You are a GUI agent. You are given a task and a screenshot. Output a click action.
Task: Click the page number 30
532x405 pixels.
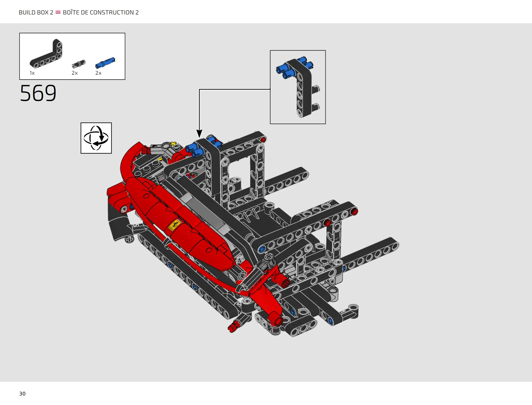click(x=22, y=393)
